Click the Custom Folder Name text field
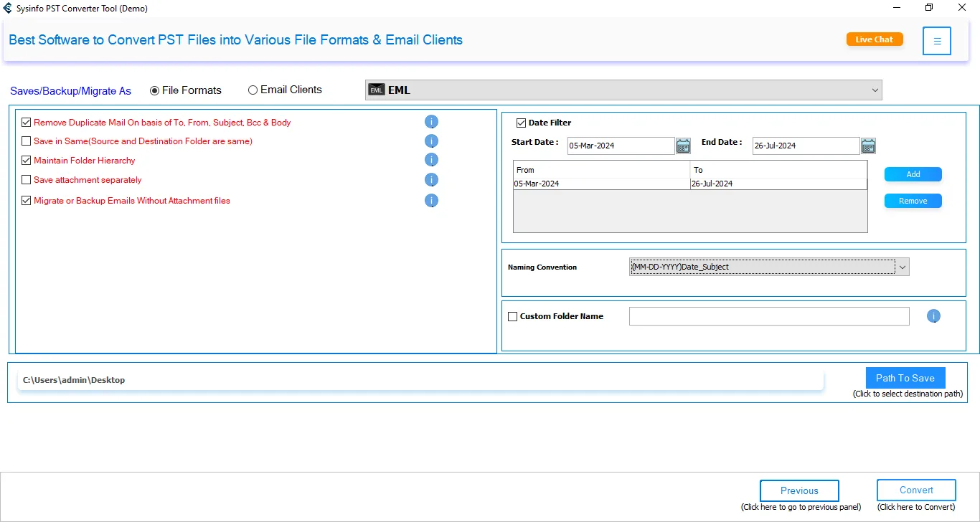Screen dimensions: 980x522 (768, 316)
